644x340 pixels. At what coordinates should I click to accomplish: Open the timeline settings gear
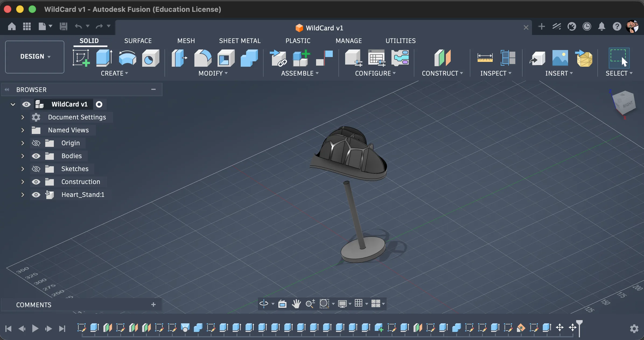634,328
